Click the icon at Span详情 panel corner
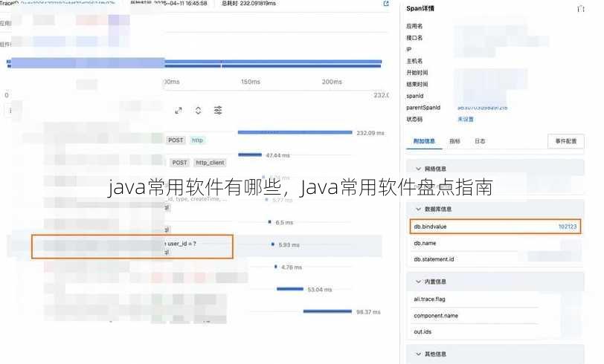 pos(581,9)
